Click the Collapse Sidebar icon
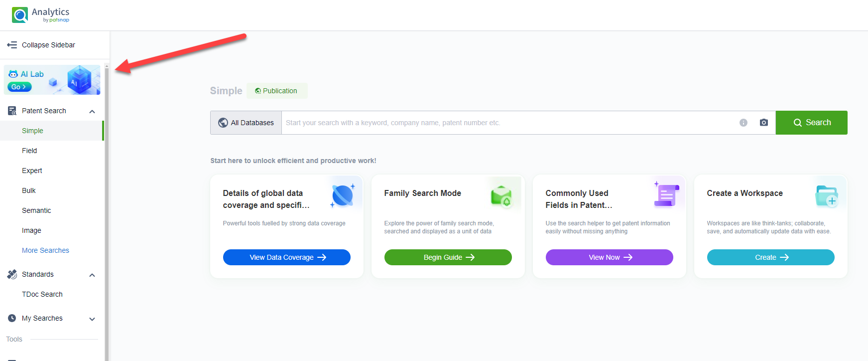The image size is (868, 361). tap(12, 45)
